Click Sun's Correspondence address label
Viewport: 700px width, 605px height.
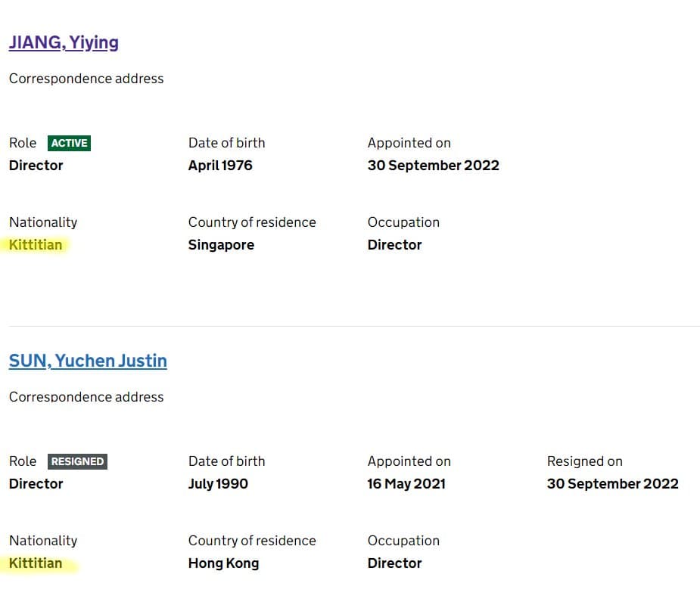[86, 396]
